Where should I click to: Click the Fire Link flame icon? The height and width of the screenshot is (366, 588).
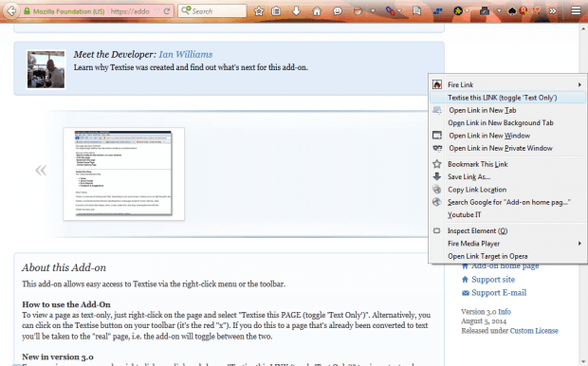(437, 84)
